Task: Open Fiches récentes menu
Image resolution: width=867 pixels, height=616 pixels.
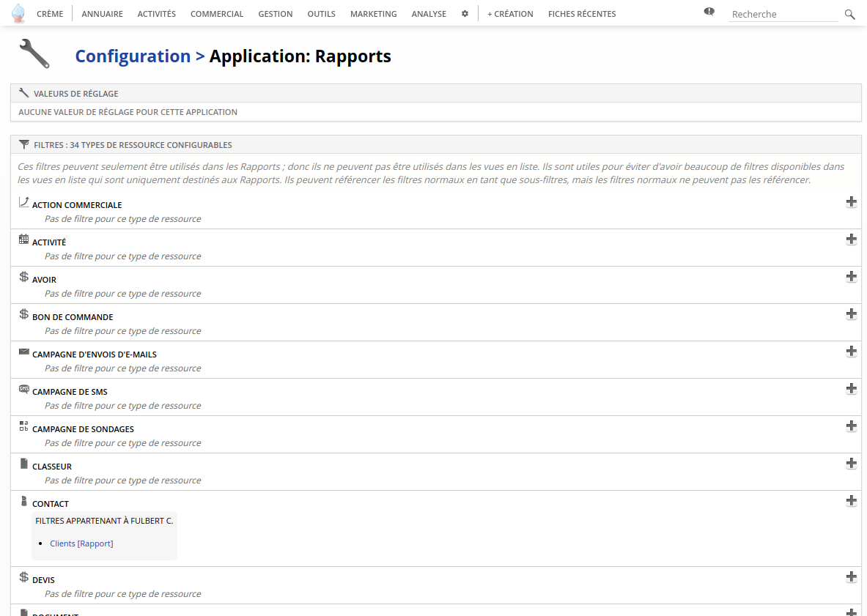Action: pyautogui.click(x=582, y=14)
